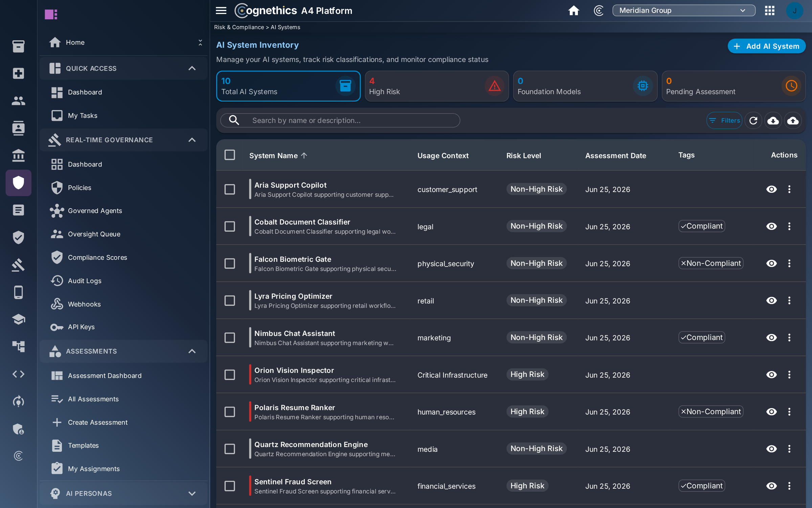The width and height of the screenshot is (812, 508).
Task: Open the hamburger menu icon
Action: pyautogui.click(x=221, y=10)
